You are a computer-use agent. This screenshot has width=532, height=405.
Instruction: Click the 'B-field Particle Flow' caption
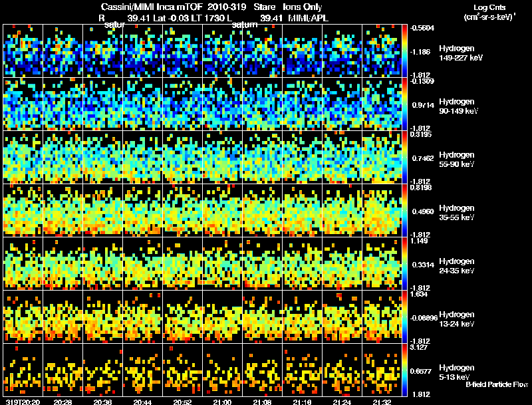[x=497, y=384]
